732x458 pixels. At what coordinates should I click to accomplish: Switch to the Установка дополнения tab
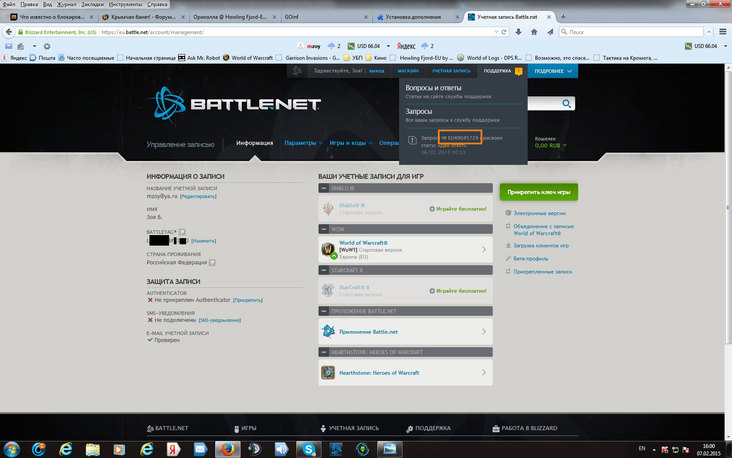tap(416, 17)
